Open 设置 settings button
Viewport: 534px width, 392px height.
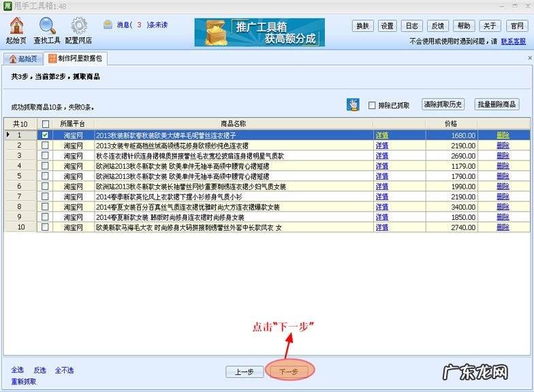click(387, 26)
